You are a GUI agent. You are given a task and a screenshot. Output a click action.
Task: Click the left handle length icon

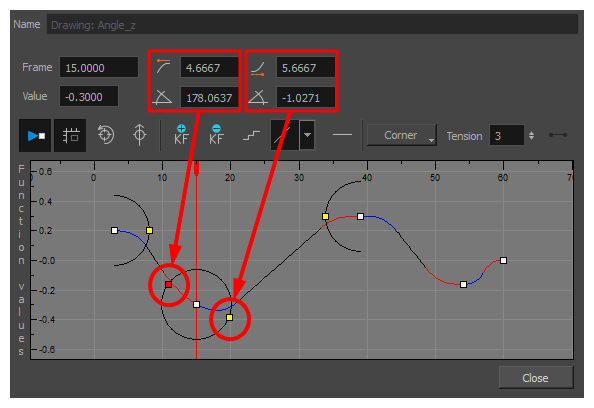(164, 67)
